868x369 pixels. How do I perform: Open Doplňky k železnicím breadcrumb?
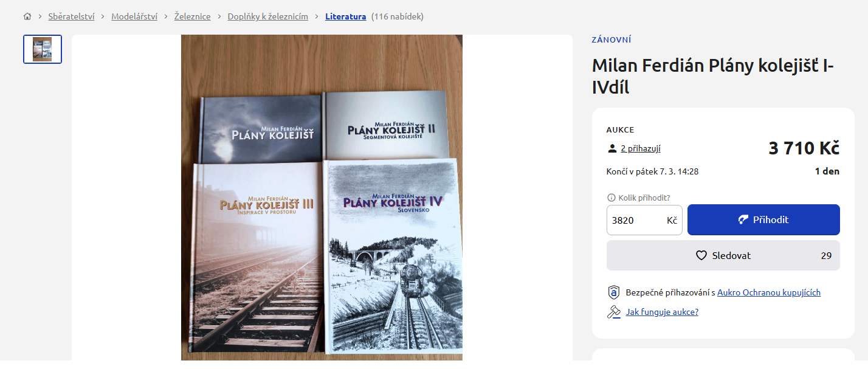point(267,16)
